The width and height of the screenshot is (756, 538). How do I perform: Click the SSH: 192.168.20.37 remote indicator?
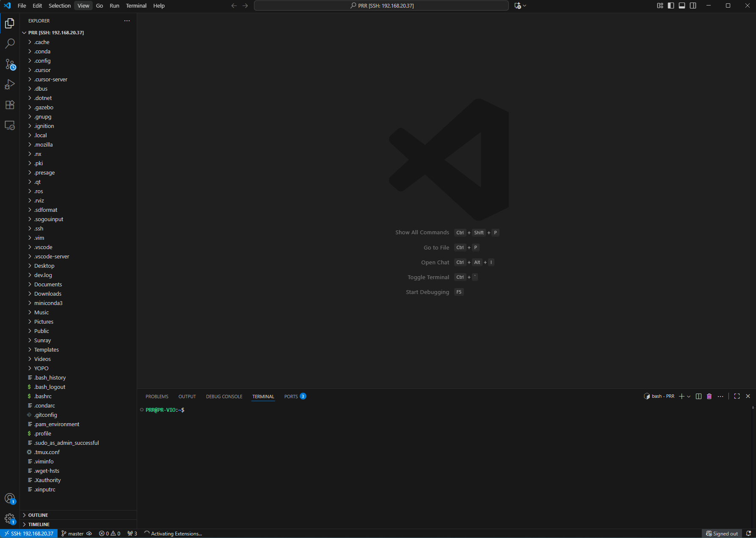(x=29, y=533)
